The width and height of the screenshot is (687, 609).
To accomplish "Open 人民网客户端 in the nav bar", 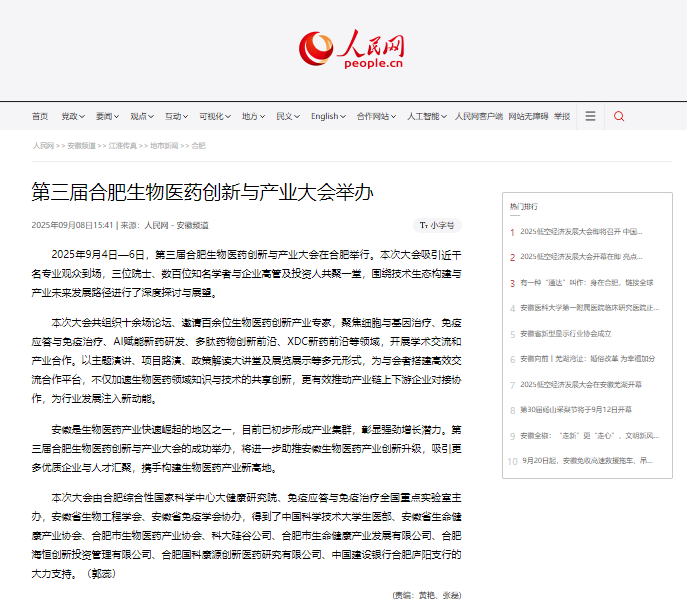I will coord(478,116).
